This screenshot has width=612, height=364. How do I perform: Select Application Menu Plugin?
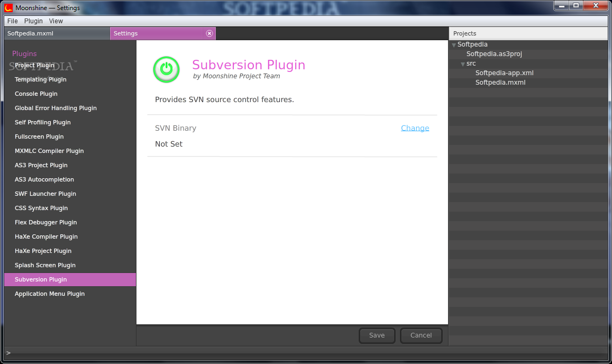(x=70, y=294)
